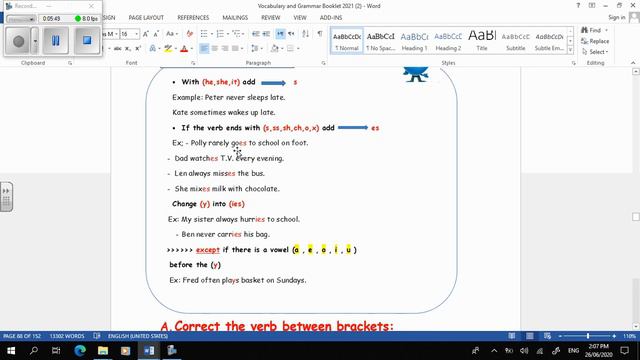The height and width of the screenshot is (360, 640).
Task: Open Paragraph dialog launcher
Action: 323,63
